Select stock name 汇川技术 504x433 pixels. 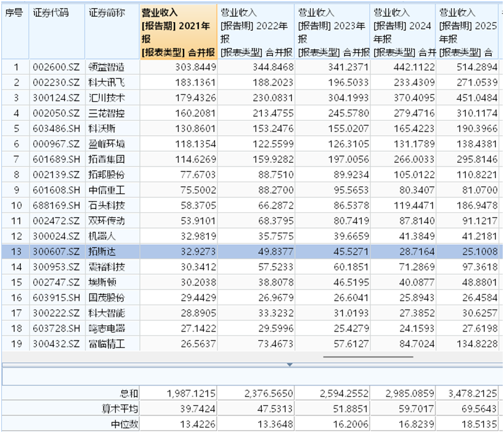107,98
